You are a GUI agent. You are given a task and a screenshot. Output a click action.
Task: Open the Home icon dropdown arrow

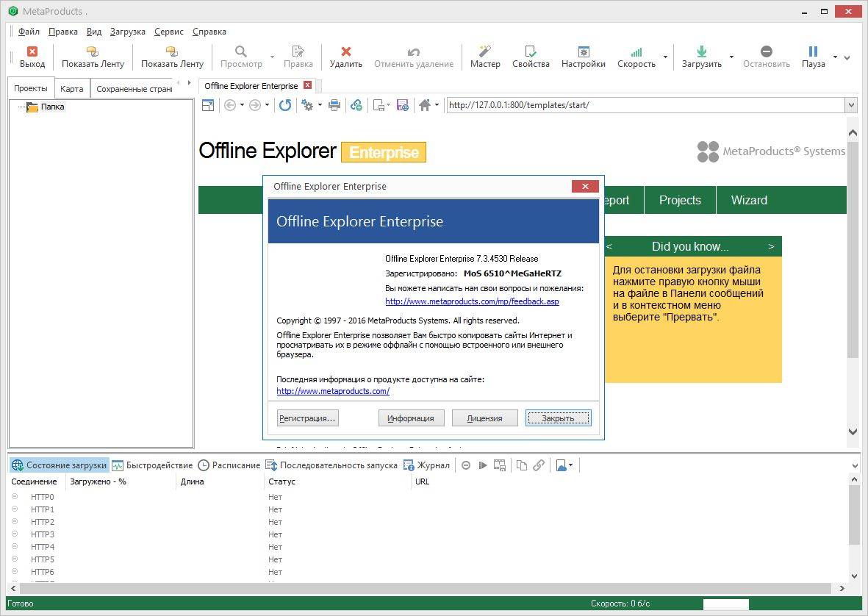pyautogui.click(x=437, y=105)
